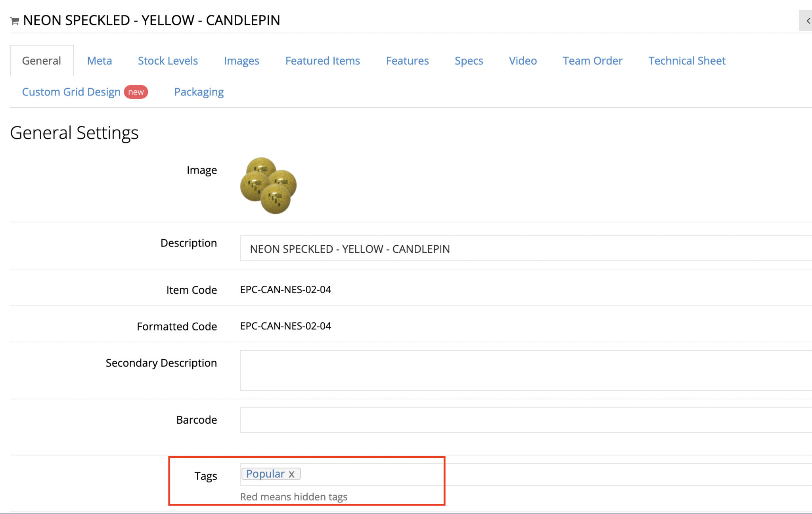This screenshot has height=514, width=812.
Task: Switch to the Packaging tab
Action: click(x=199, y=92)
